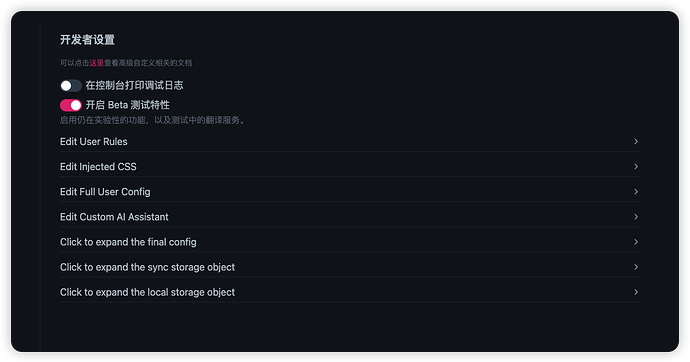Open Edit Full User Config

pos(350,192)
